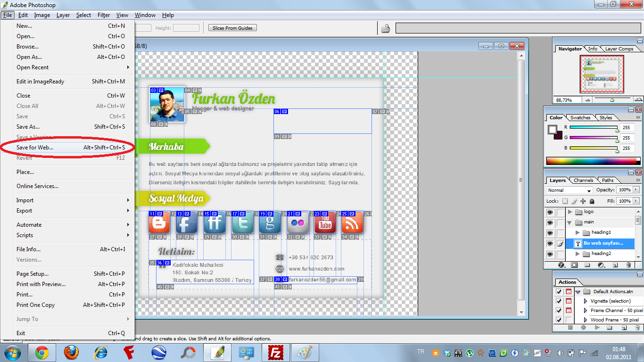
Task: Zoom in using Navigator large mountains icon
Action: (x=637, y=100)
